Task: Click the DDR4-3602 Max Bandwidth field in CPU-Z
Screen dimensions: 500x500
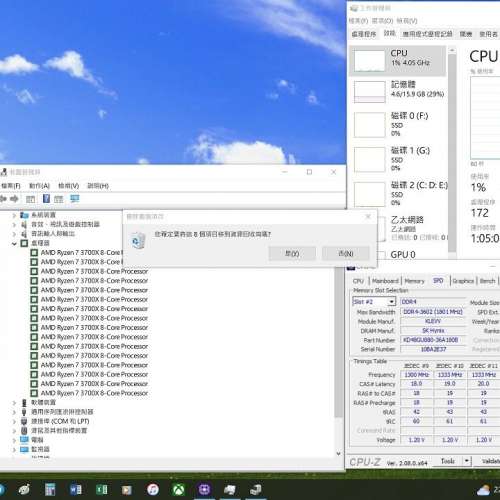Action: [x=433, y=312]
